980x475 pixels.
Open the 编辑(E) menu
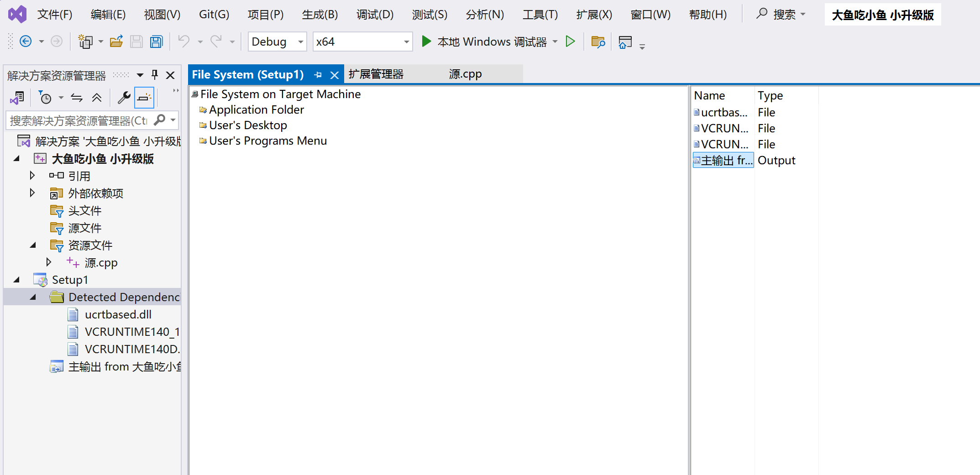click(x=108, y=15)
